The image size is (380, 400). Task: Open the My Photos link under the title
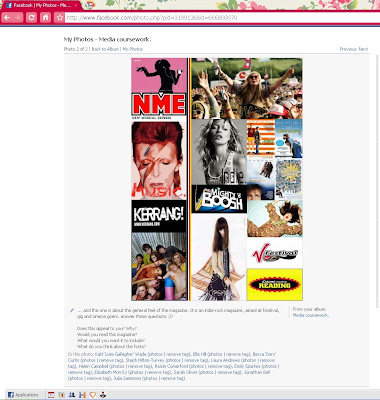(x=133, y=49)
